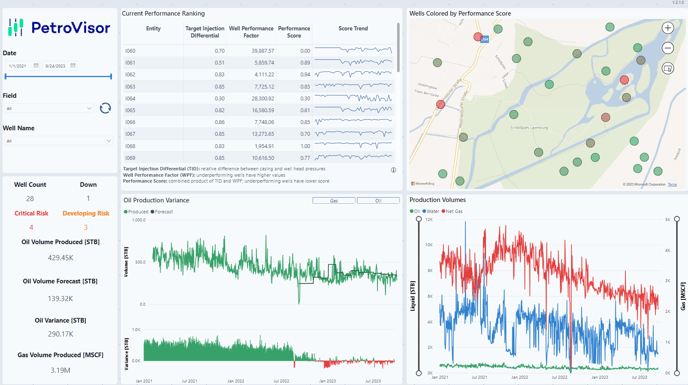The image size is (688, 385).
Task: Expand the Well Name dropdown
Action: point(58,141)
